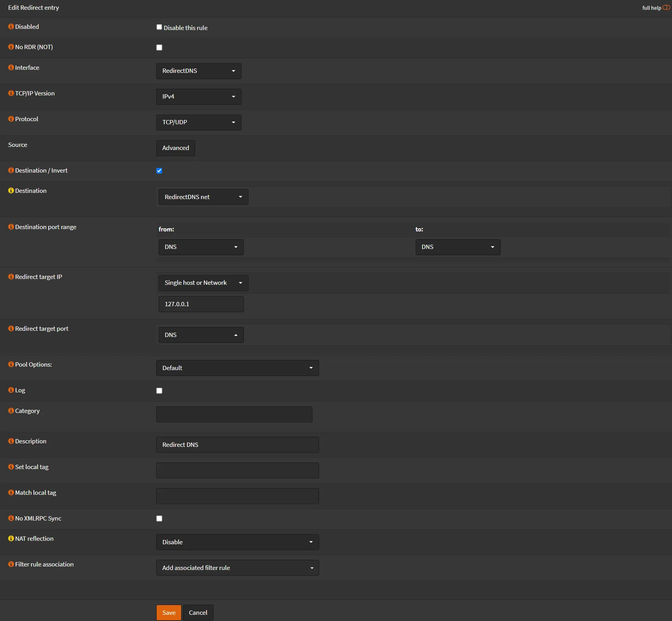Viewport: 672px width, 621px height.
Task: Click info icon beside Filter rule association
Action: point(11,564)
